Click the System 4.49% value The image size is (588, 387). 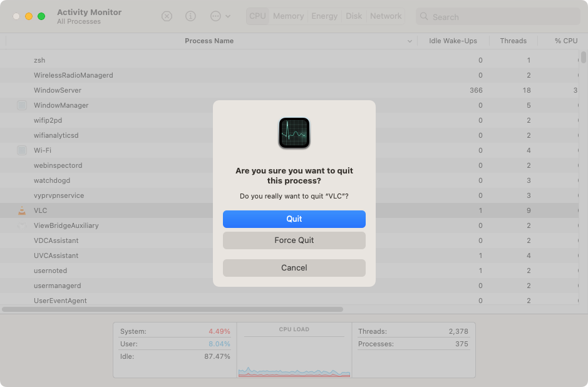pyautogui.click(x=219, y=331)
